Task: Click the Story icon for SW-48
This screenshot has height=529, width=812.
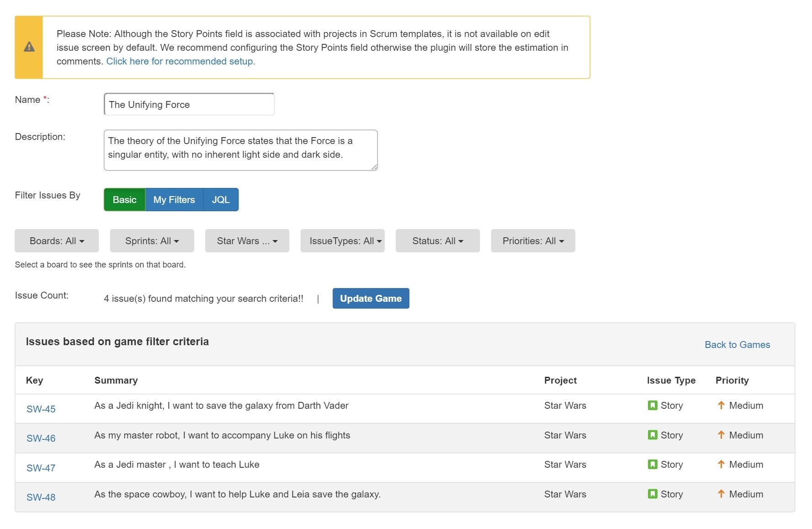Action: tap(653, 494)
